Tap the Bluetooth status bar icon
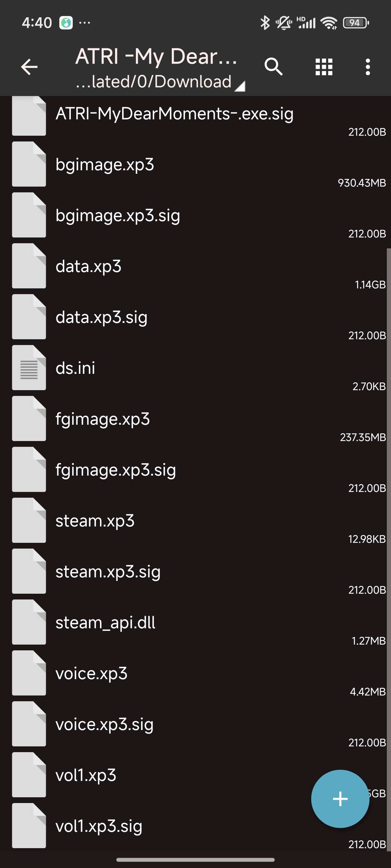Viewport: 391px width, 868px height. pyautogui.click(x=265, y=23)
